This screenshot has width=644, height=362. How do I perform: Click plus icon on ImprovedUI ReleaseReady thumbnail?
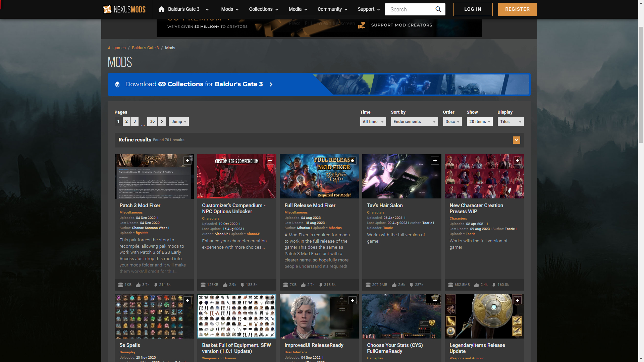click(353, 301)
